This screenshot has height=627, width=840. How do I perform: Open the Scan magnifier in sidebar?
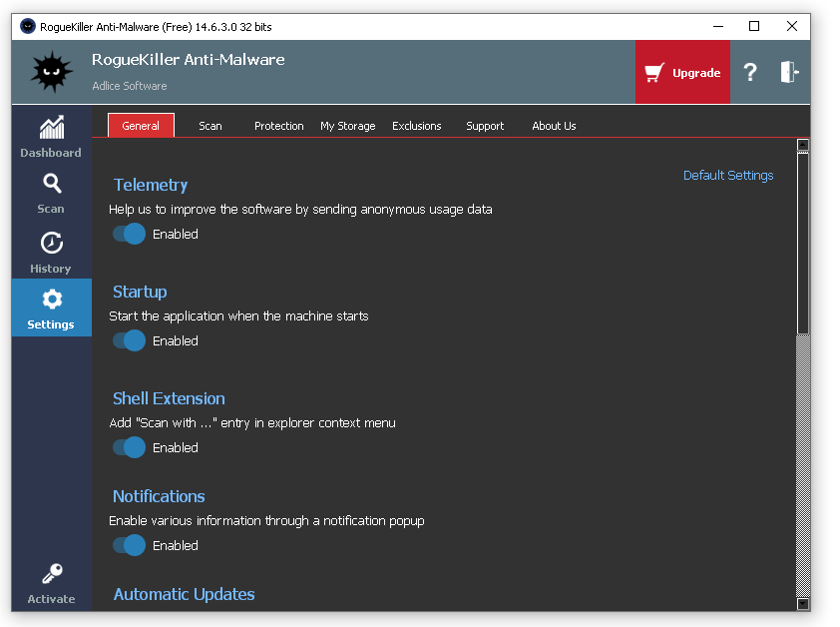click(x=52, y=184)
